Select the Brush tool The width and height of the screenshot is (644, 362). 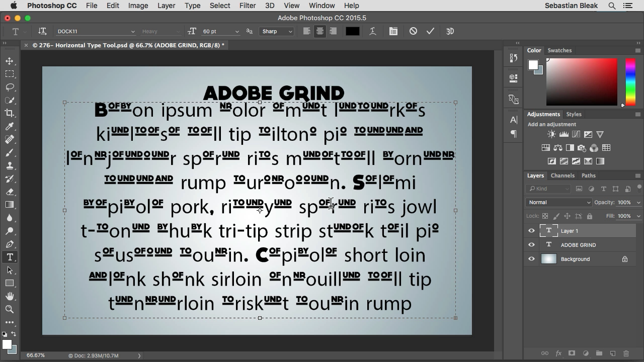pos(10,152)
